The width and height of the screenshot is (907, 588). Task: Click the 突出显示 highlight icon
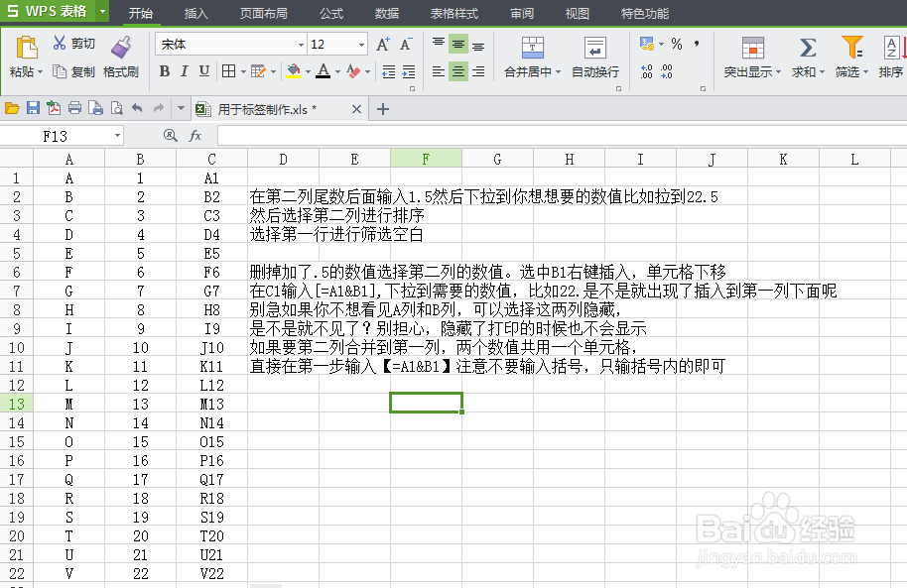[x=752, y=48]
